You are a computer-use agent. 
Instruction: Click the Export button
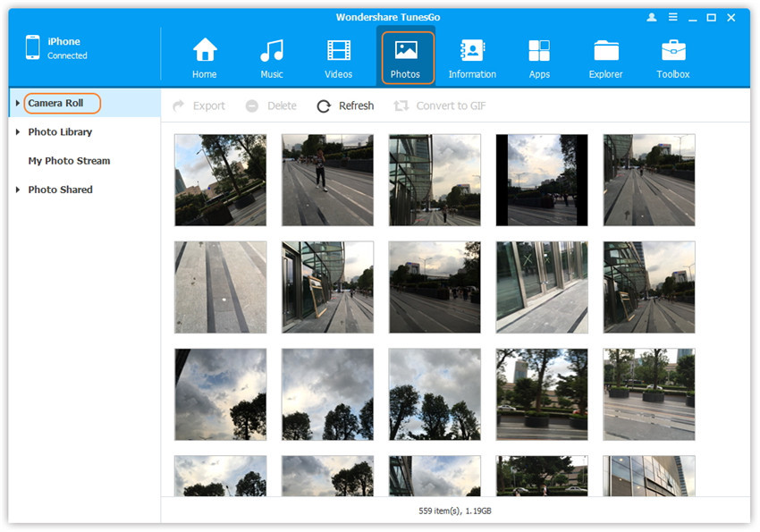point(198,106)
